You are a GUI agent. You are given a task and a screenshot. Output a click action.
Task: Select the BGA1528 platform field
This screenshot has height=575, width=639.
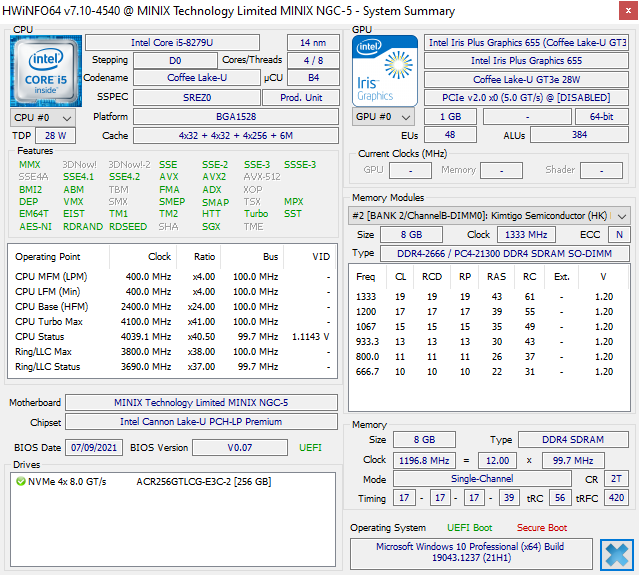236,117
